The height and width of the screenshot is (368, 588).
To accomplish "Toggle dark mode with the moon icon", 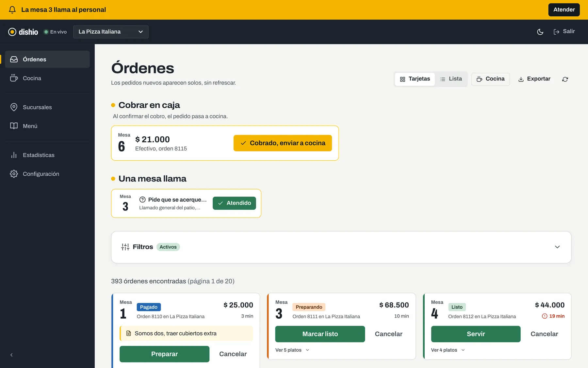I will (540, 32).
